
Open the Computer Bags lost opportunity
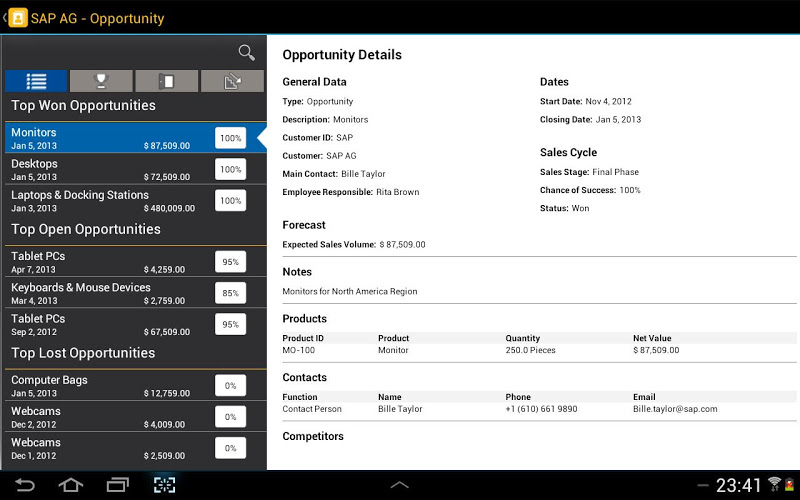(x=135, y=386)
